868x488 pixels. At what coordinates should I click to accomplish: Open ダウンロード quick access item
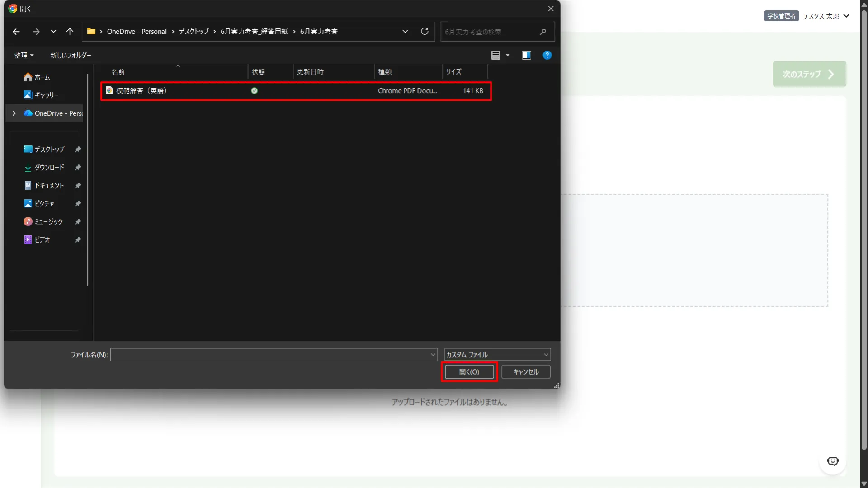[44, 168]
